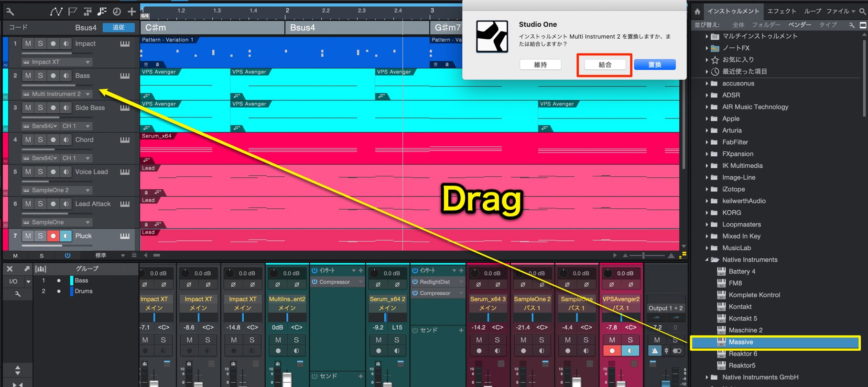The width and height of the screenshot is (868, 387).
Task: Click the I/O button in mixer
Action: click(13, 282)
